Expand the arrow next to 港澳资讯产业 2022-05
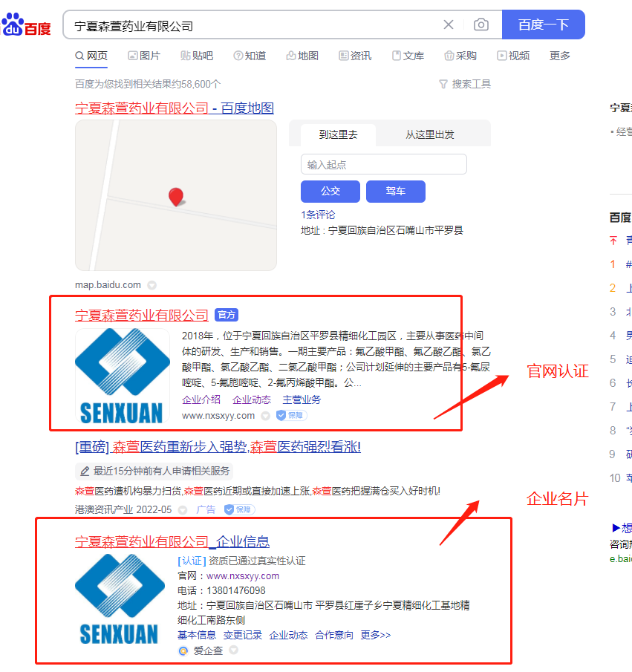 [183, 510]
